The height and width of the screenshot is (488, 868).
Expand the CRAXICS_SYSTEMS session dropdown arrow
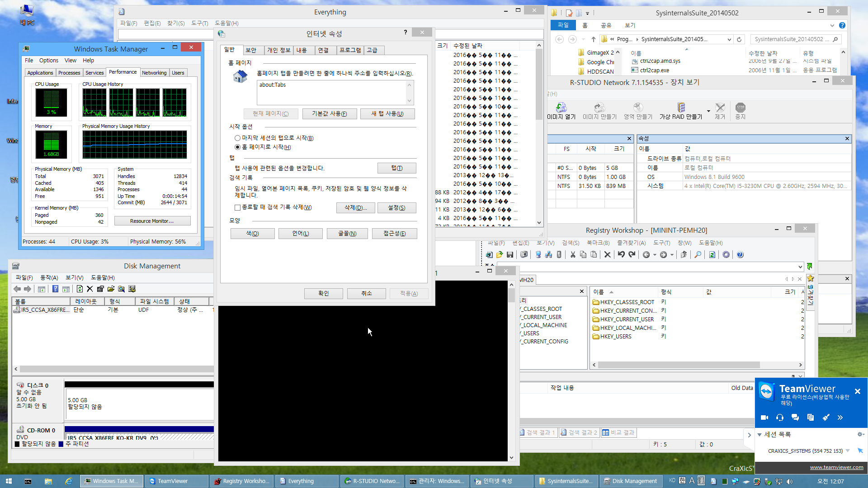tap(848, 451)
